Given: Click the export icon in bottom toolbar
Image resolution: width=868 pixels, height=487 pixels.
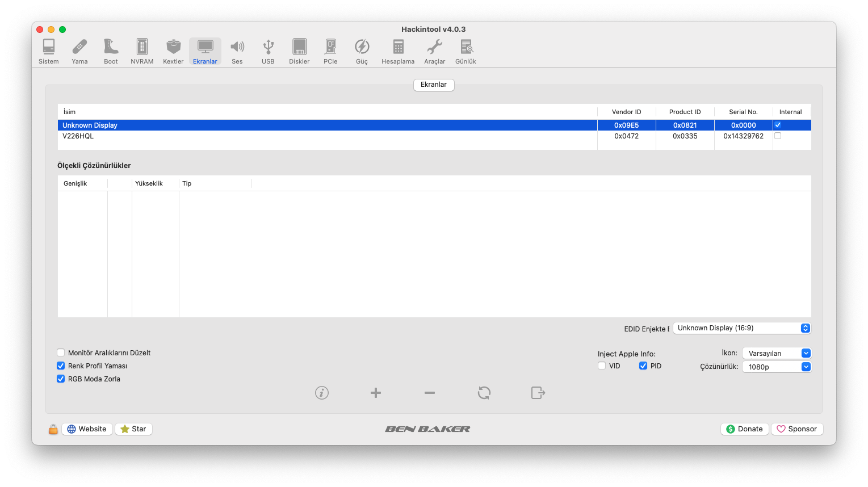Looking at the screenshot, I should click(538, 393).
